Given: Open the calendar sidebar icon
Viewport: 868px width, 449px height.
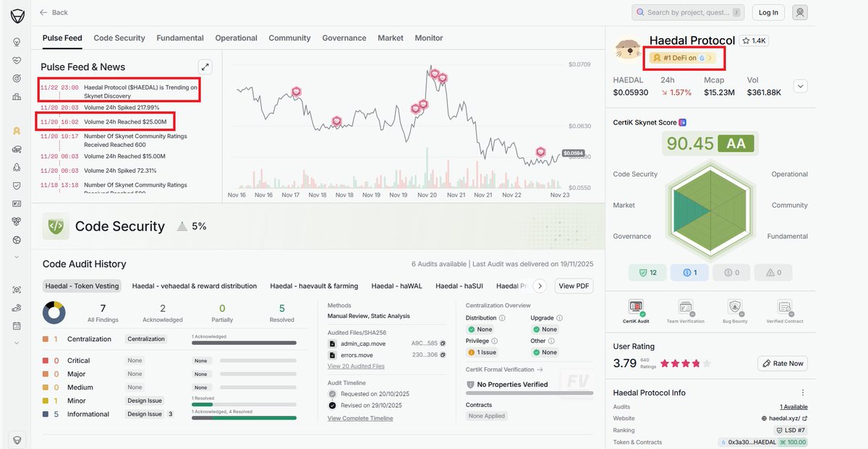Looking at the screenshot, I should [17, 326].
